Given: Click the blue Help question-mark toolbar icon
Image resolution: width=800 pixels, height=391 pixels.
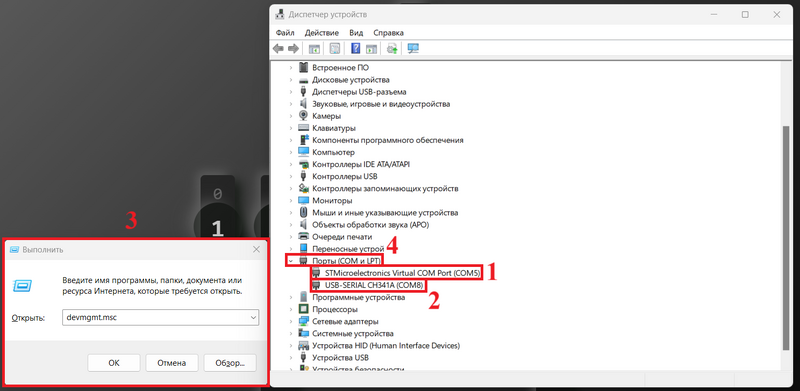Looking at the screenshot, I should pos(356,49).
